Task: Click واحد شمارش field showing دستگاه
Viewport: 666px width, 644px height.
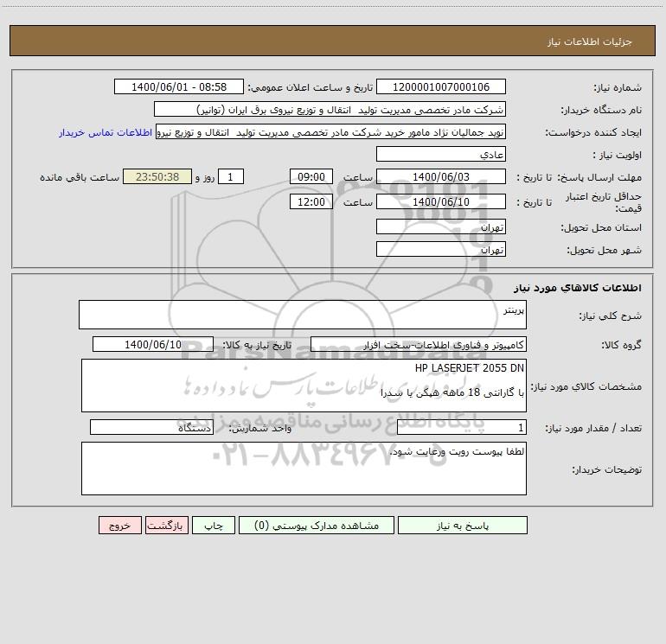Action: click(x=151, y=427)
